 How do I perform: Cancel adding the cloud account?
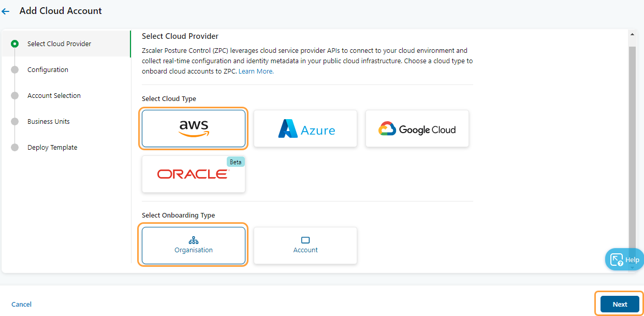click(21, 304)
